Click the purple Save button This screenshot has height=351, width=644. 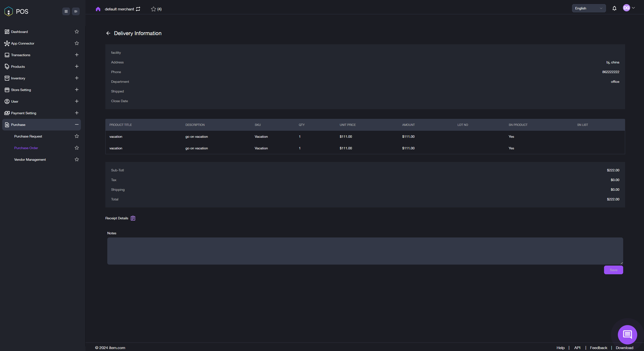tap(613, 270)
